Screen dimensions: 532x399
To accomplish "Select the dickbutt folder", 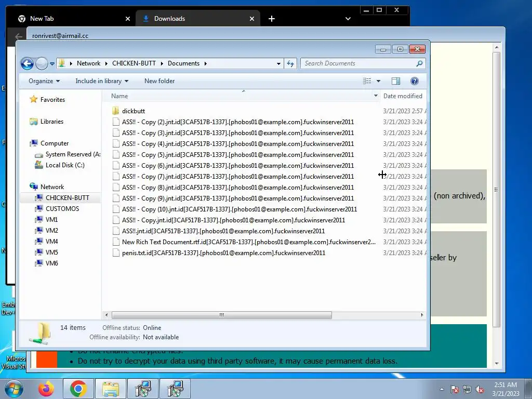I will (134, 111).
